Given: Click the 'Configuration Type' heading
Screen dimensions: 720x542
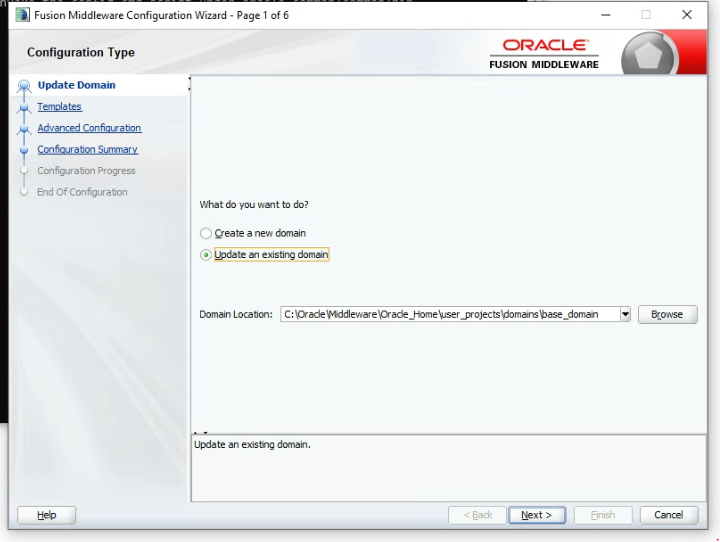Looking at the screenshot, I should (81, 52).
